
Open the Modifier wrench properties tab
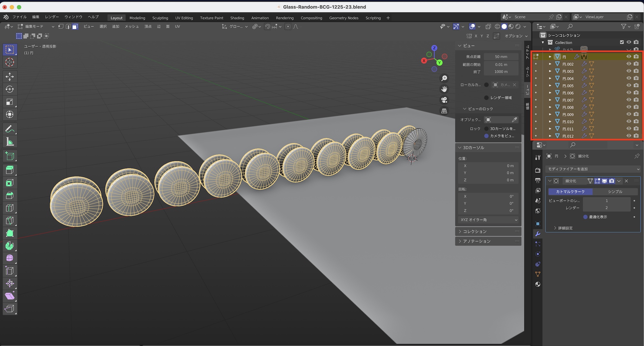[x=537, y=234]
